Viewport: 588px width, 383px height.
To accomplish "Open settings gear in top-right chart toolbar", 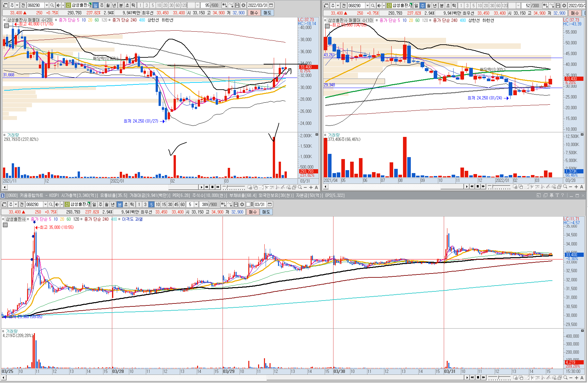I will (x=564, y=6).
